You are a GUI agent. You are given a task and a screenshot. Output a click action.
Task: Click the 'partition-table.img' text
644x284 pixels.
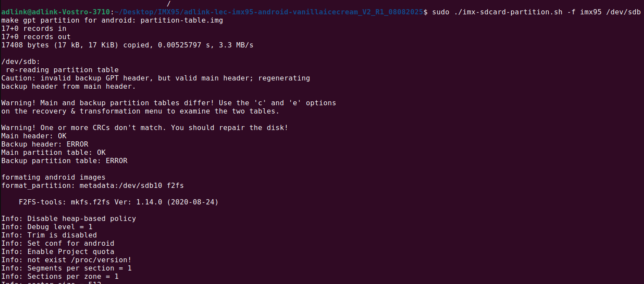tap(182, 20)
